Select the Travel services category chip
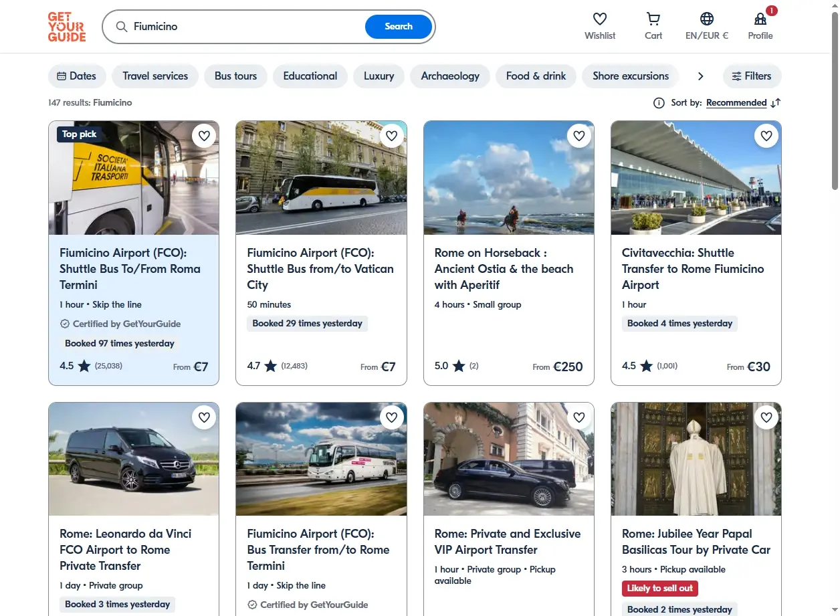This screenshot has height=616, width=840. tap(155, 76)
